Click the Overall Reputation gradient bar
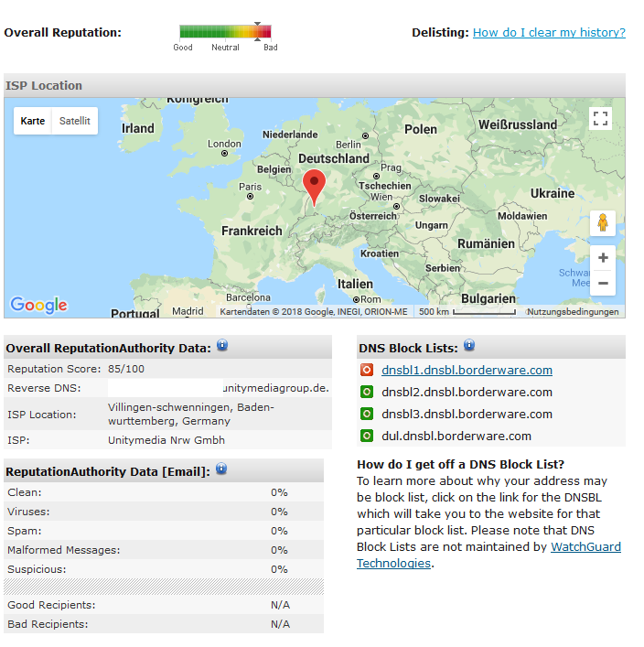The width and height of the screenshot is (644, 647). (x=225, y=32)
